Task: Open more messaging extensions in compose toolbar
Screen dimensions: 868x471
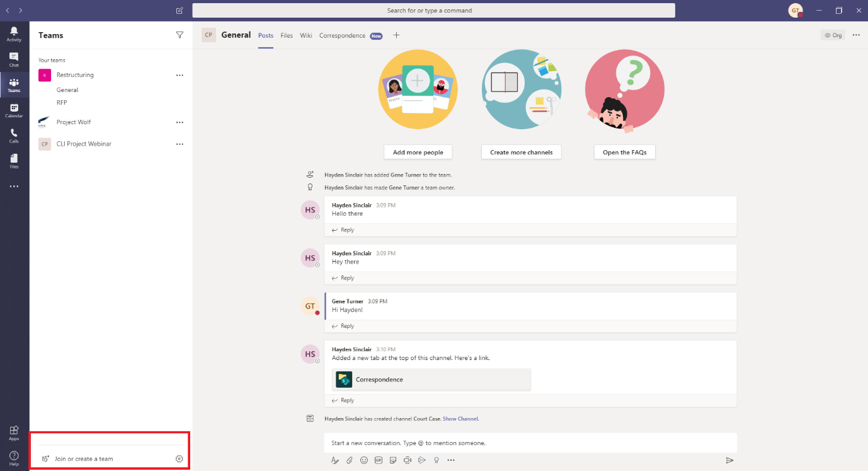Action: [451, 460]
